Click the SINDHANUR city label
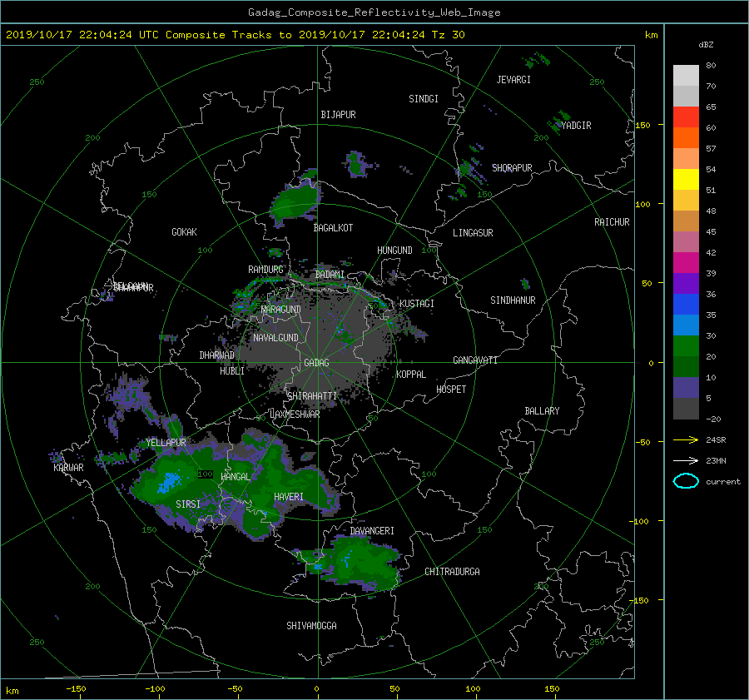 [513, 300]
